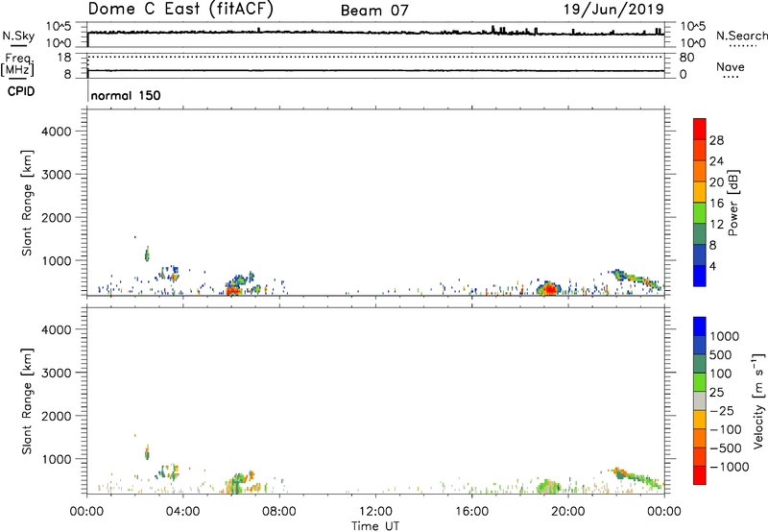Click the '04:00' time axis tick label
This screenshot has width=768, height=532.
pyautogui.click(x=183, y=512)
